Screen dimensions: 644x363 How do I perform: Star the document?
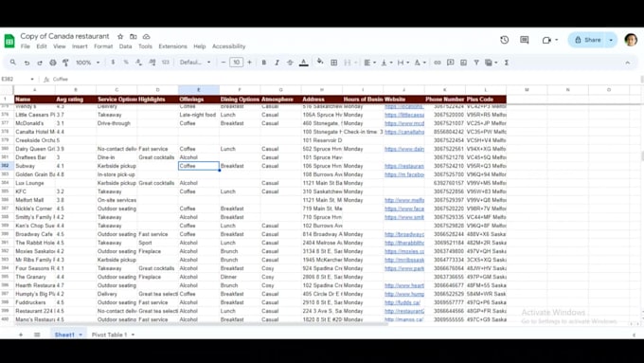120,37
